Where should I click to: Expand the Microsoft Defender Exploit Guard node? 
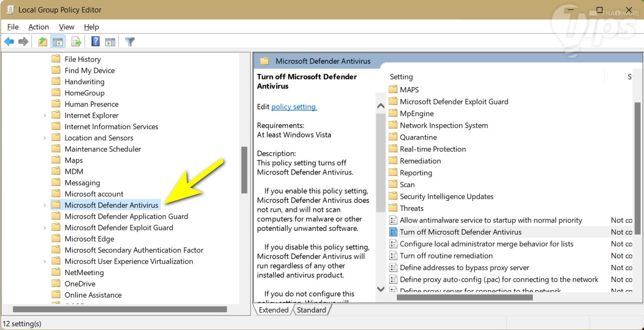pos(44,227)
